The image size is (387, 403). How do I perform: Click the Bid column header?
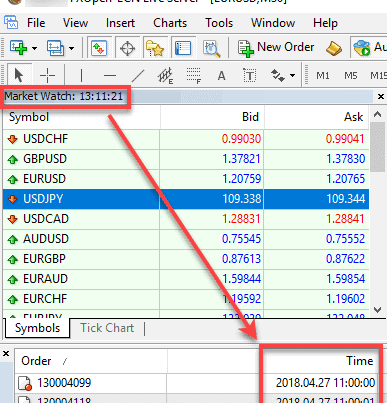pyautogui.click(x=212, y=117)
